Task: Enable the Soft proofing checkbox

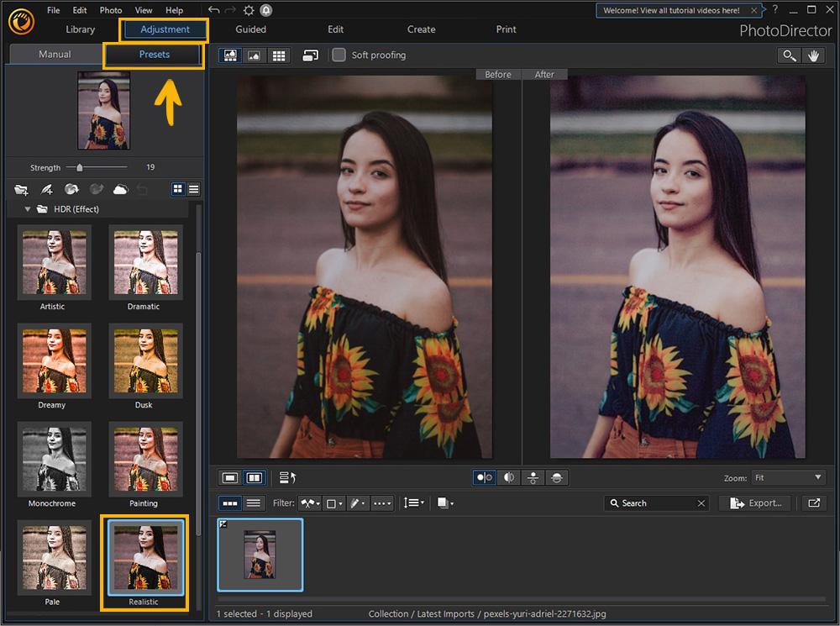Action: click(x=339, y=55)
